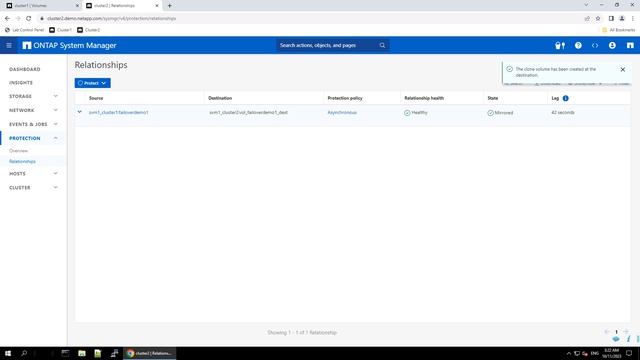Open the All Bookmarks folder
Screen dimensions: 640x360
point(619,30)
